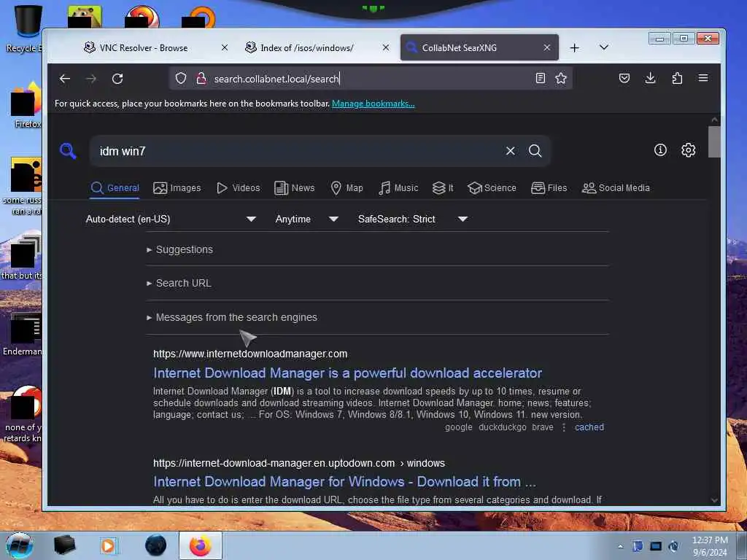The width and height of the screenshot is (747, 560).
Task: Open a new browser tab with plus
Action: click(575, 47)
